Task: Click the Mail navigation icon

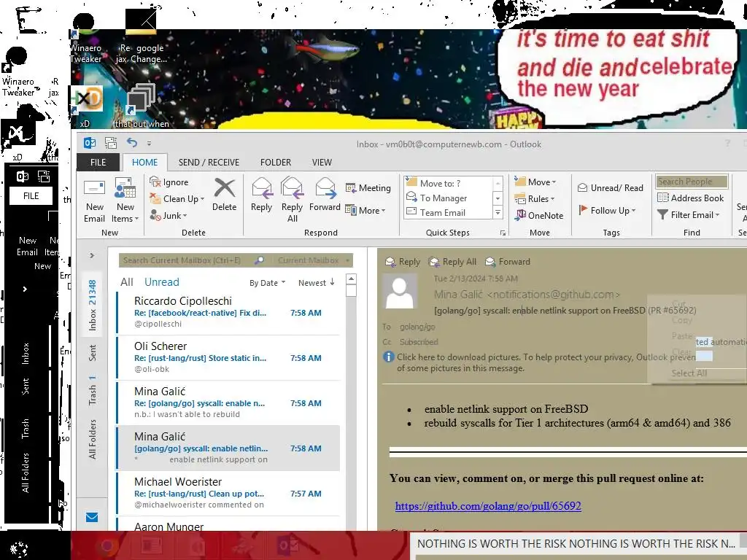Action: [92, 517]
